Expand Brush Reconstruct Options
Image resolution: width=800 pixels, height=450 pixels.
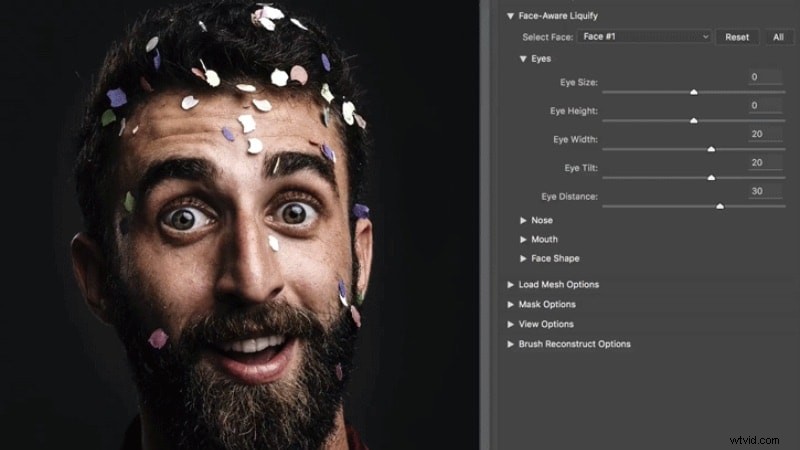pyautogui.click(x=510, y=344)
